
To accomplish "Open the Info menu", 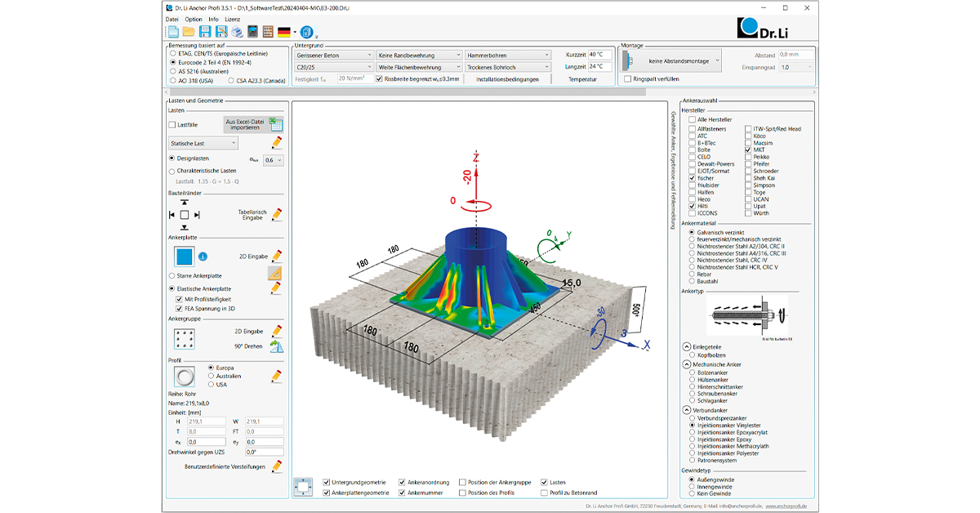I will [x=214, y=19].
